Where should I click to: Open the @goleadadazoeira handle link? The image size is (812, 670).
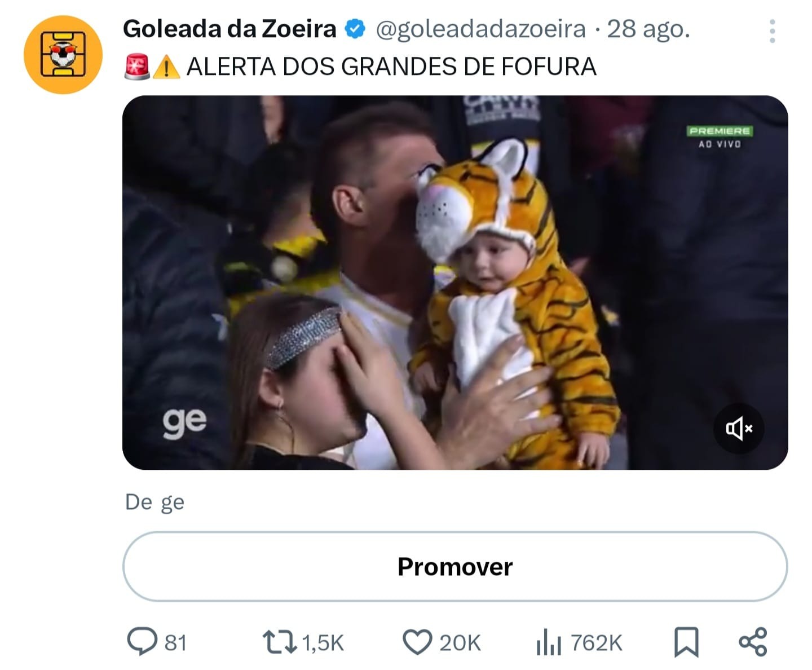(480, 29)
